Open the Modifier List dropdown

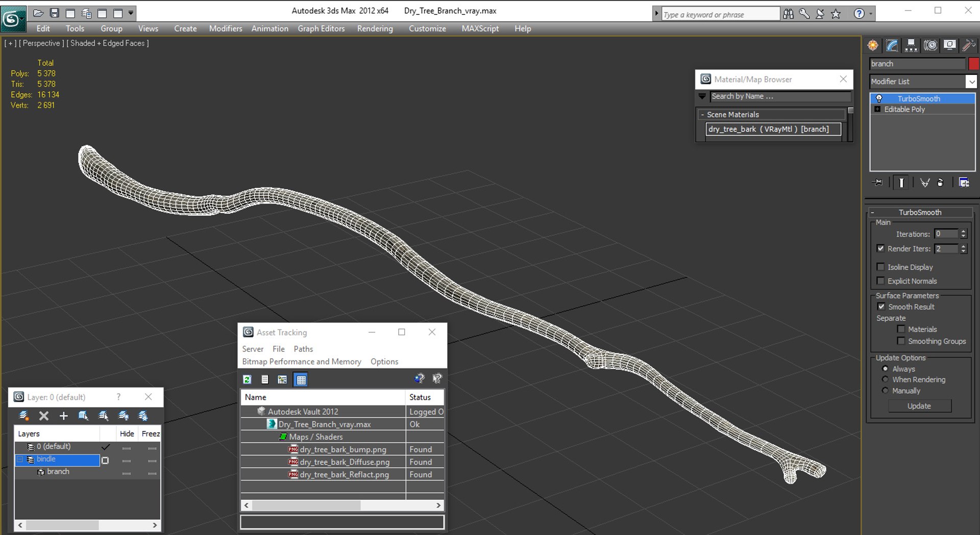point(923,82)
